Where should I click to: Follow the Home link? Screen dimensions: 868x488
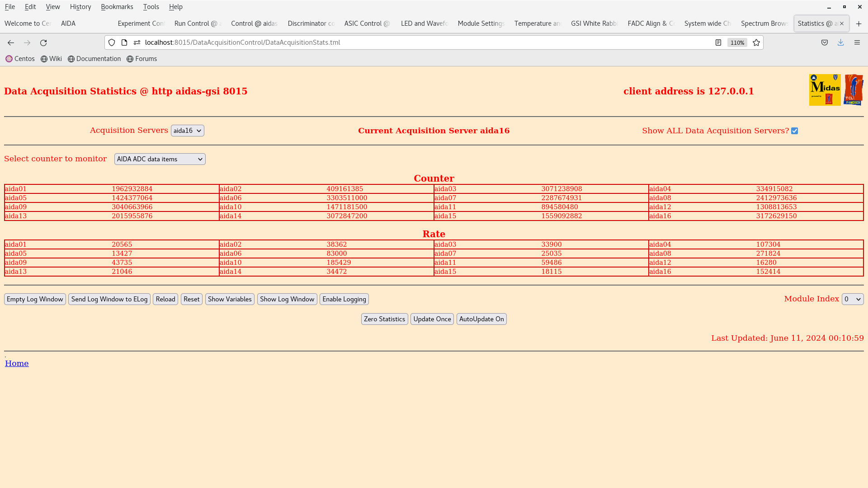point(17,363)
